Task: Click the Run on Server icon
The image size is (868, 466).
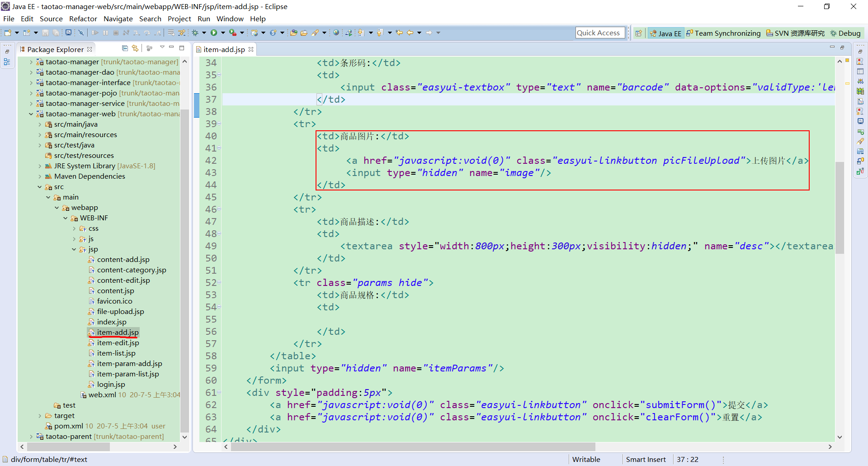Action: [233, 33]
